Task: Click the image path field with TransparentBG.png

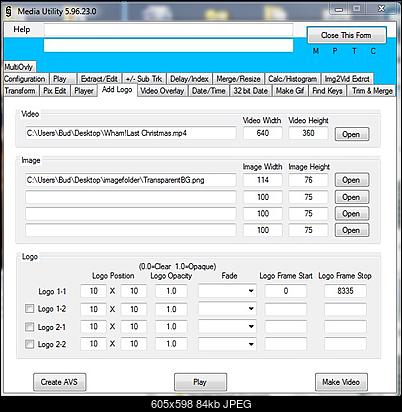Action: point(131,180)
